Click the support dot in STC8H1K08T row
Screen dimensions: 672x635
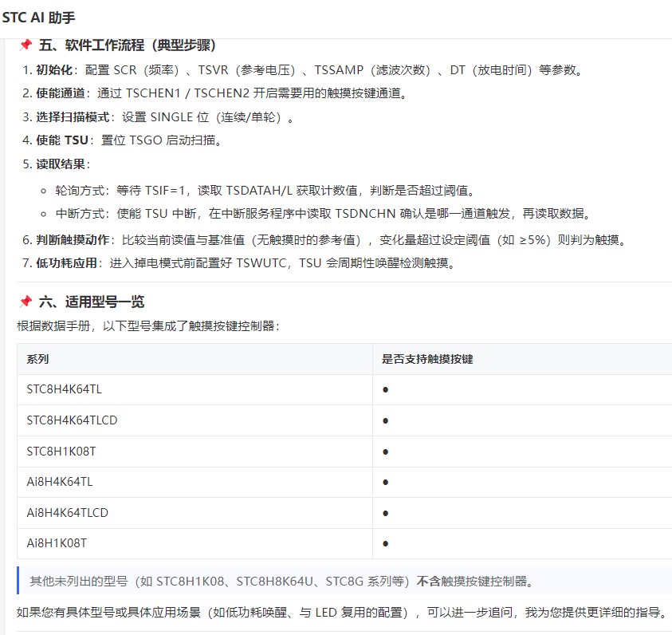click(x=385, y=452)
